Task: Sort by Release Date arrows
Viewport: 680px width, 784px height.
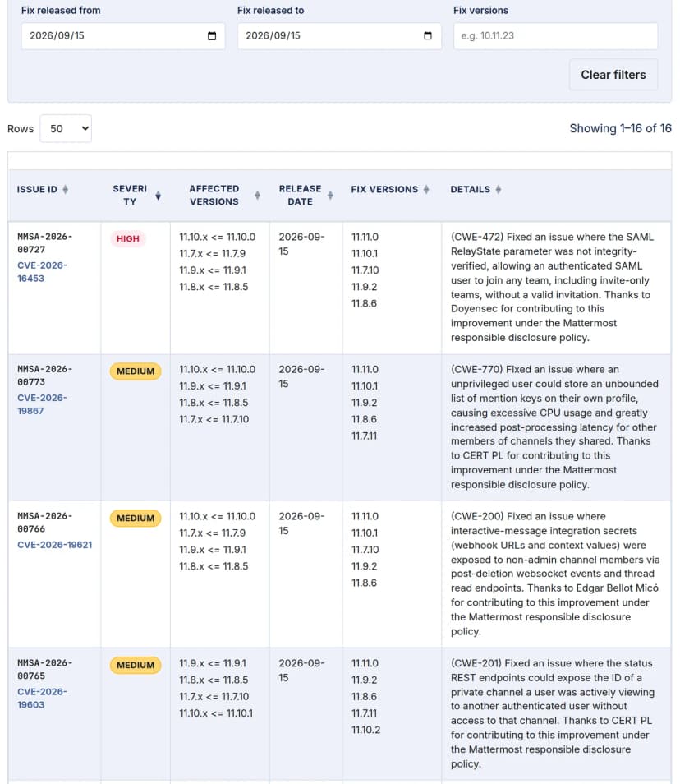Action: pos(330,196)
